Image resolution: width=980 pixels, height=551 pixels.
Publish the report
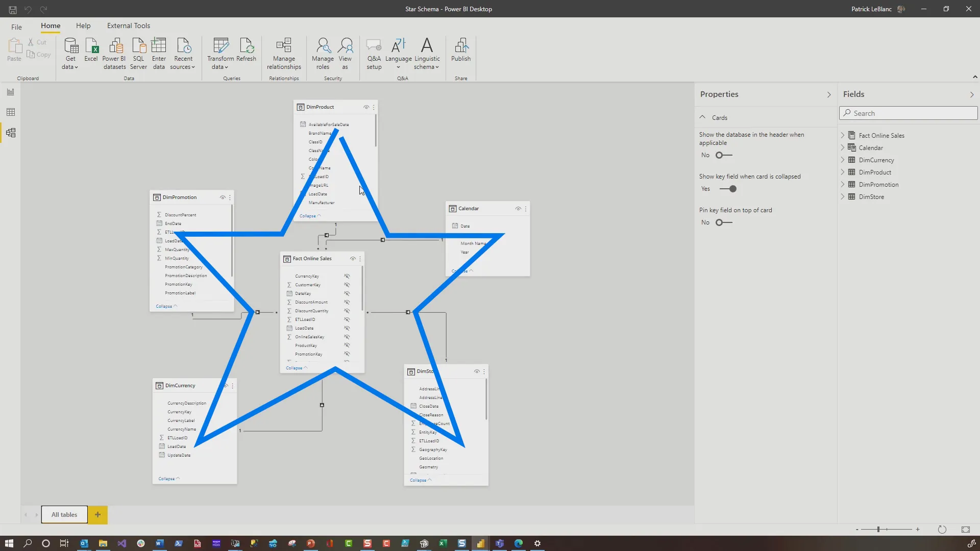click(461, 50)
